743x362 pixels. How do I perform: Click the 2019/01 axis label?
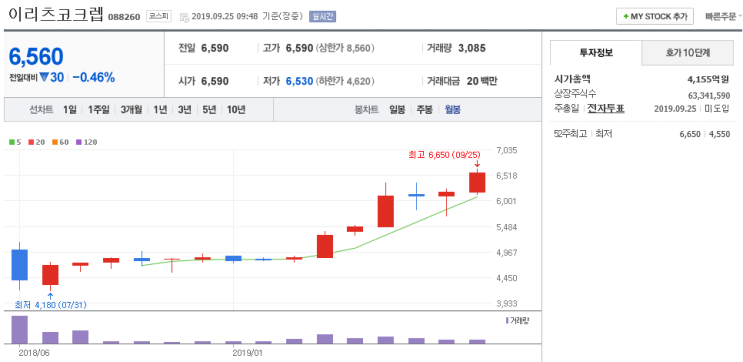[248, 353]
